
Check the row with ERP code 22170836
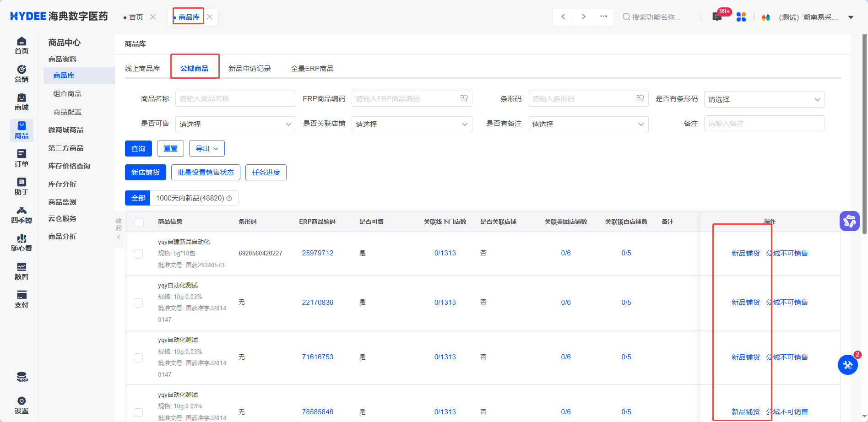(138, 303)
